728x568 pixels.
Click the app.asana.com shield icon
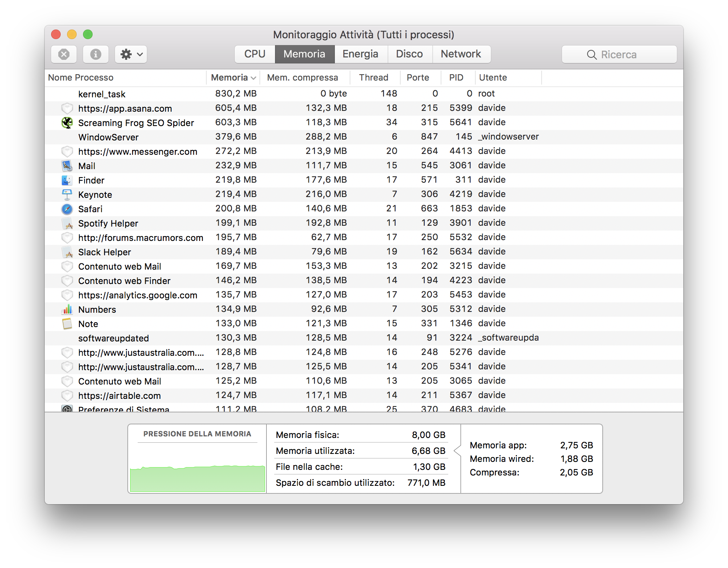(x=67, y=108)
